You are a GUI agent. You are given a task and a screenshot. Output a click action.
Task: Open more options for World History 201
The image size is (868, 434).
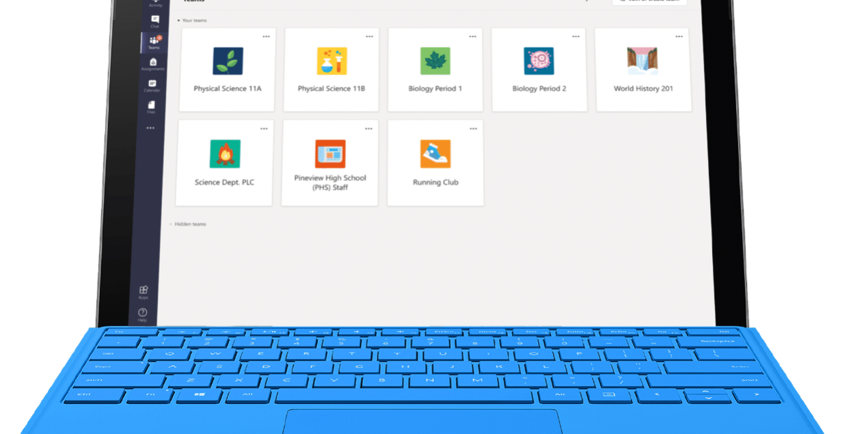coord(679,36)
